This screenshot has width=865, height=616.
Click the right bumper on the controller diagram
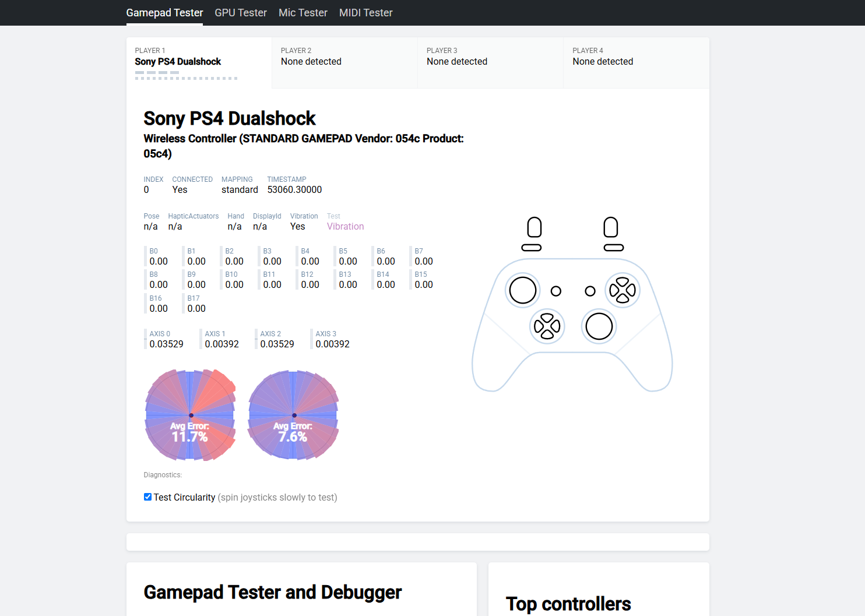click(614, 248)
